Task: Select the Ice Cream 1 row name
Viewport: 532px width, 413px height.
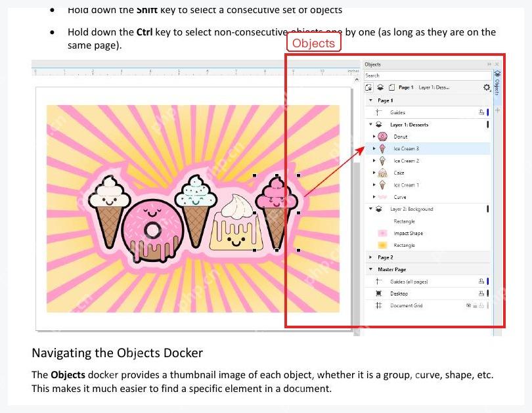Action: tap(406, 185)
